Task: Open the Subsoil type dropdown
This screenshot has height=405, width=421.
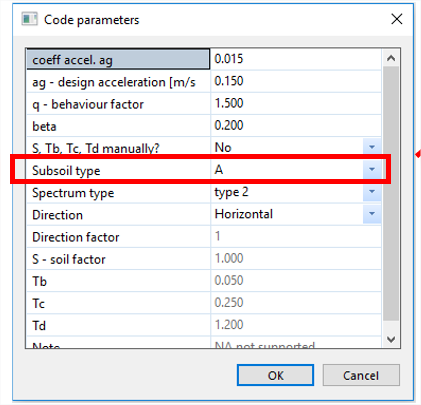Action: pyautogui.click(x=372, y=169)
